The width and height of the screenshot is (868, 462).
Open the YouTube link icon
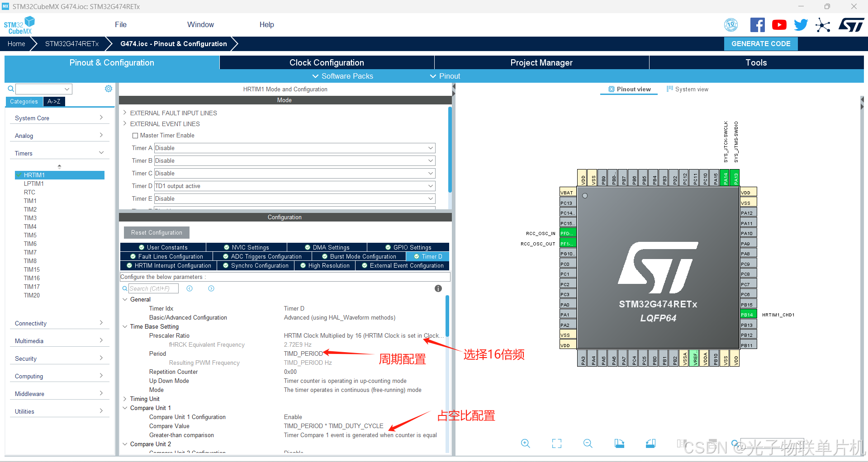[779, 25]
